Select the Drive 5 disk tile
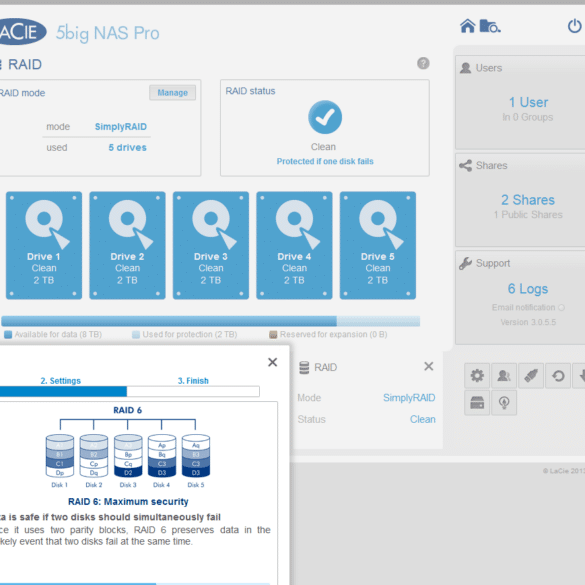 (x=378, y=245)
